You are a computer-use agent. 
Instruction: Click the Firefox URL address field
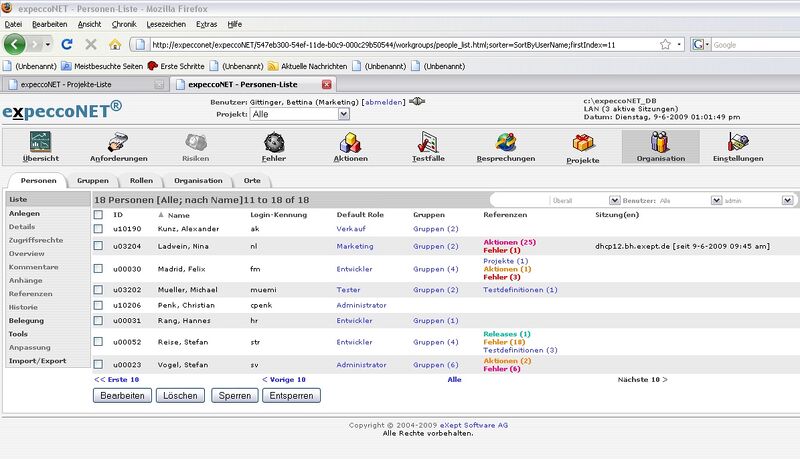click(x=403, y=44)
